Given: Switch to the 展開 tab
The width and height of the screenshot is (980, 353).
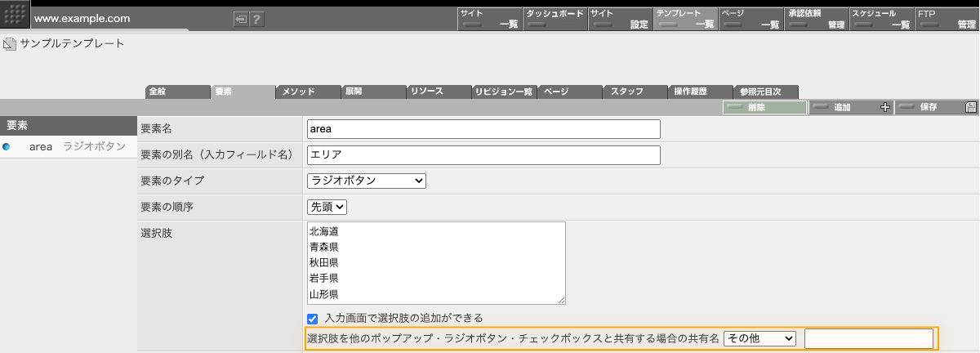Looking at the screenshot, I should click(373, 92).
